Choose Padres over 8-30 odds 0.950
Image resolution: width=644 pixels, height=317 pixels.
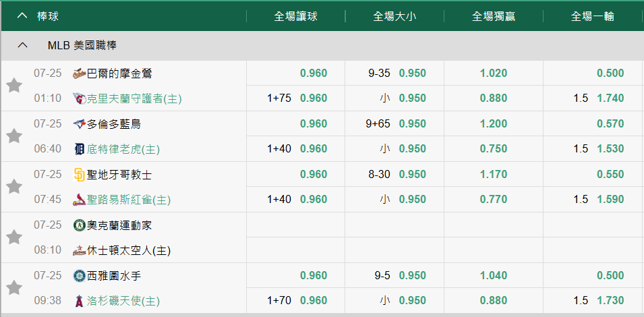394,174
